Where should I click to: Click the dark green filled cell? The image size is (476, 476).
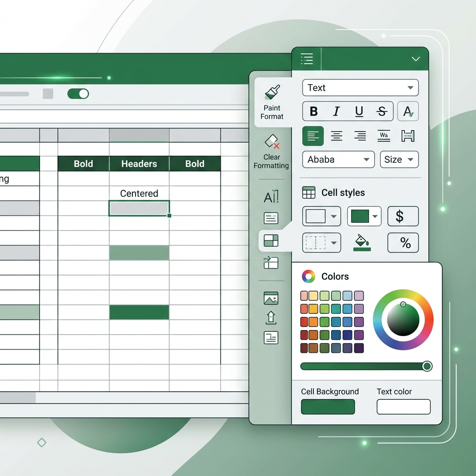coord(139,312)
